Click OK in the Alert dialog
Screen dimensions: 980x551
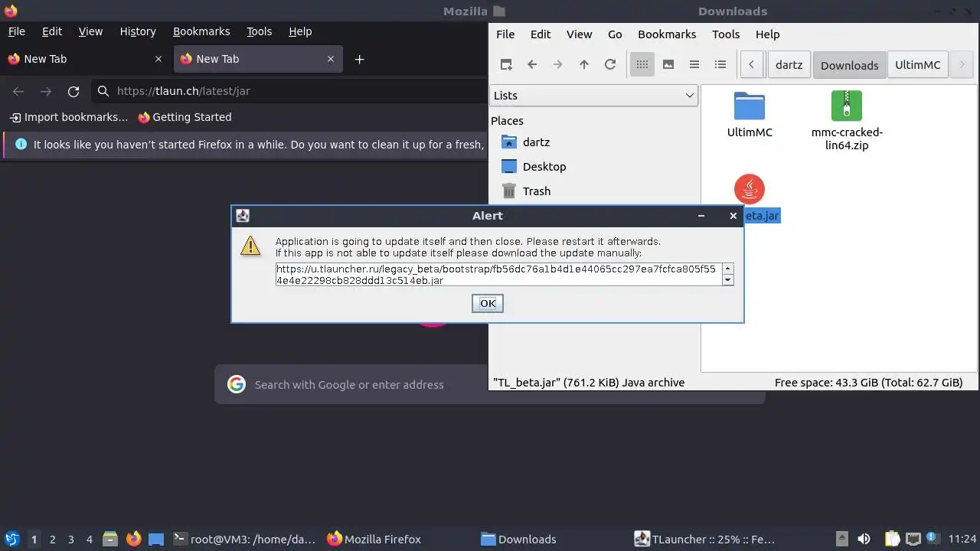click(488, 304)
